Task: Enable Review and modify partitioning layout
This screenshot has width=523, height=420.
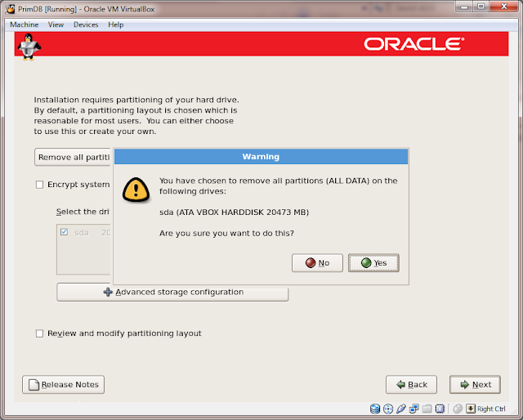Action: tap(39, 333)
